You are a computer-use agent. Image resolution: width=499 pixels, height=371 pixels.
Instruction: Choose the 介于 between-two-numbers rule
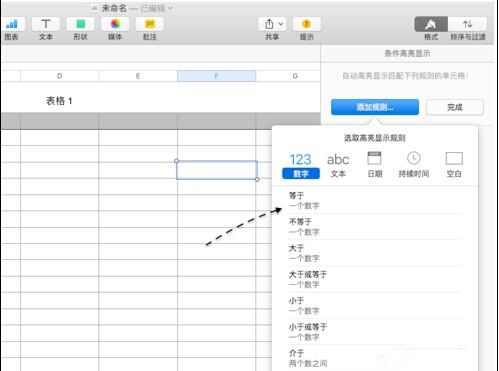pos(375,358)
